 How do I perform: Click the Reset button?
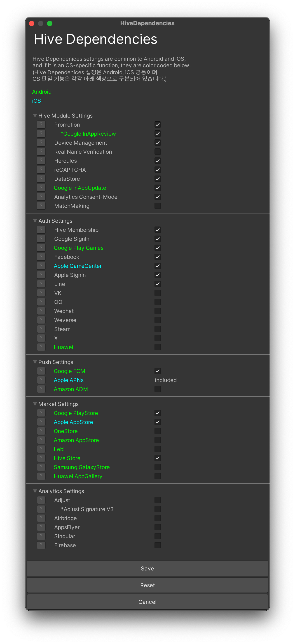tap(147, 585)
